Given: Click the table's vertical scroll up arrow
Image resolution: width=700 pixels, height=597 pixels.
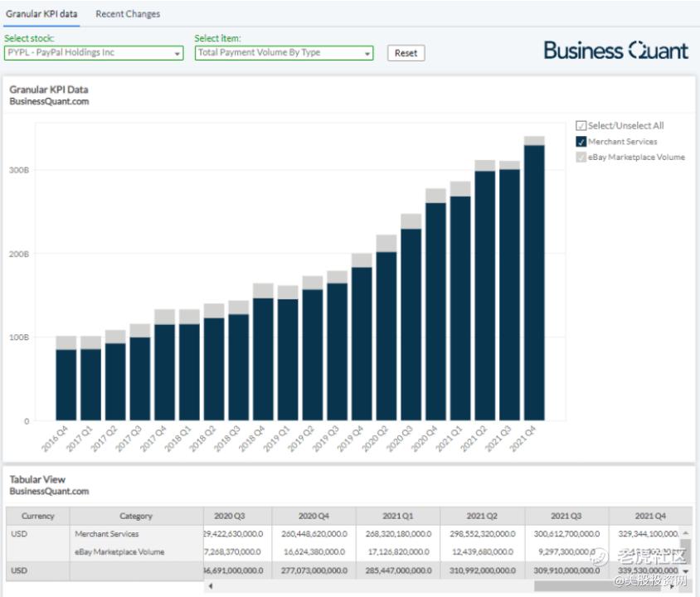Looking at the screenshot, I should [x=686, y=533].
